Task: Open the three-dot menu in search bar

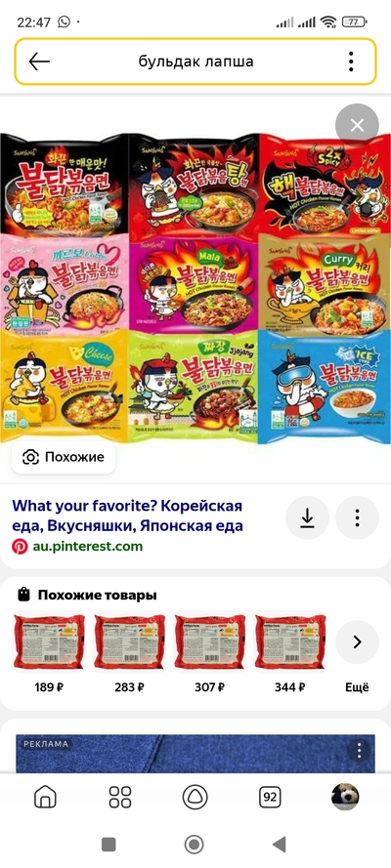Action: [x=351, y=62]
